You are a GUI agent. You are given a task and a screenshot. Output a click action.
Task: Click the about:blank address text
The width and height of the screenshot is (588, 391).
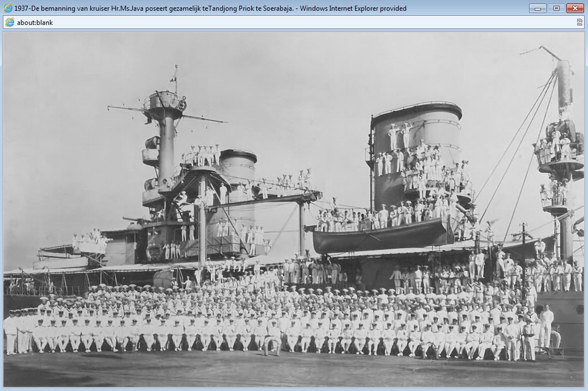pyautogui.click(x=35, y=23)
